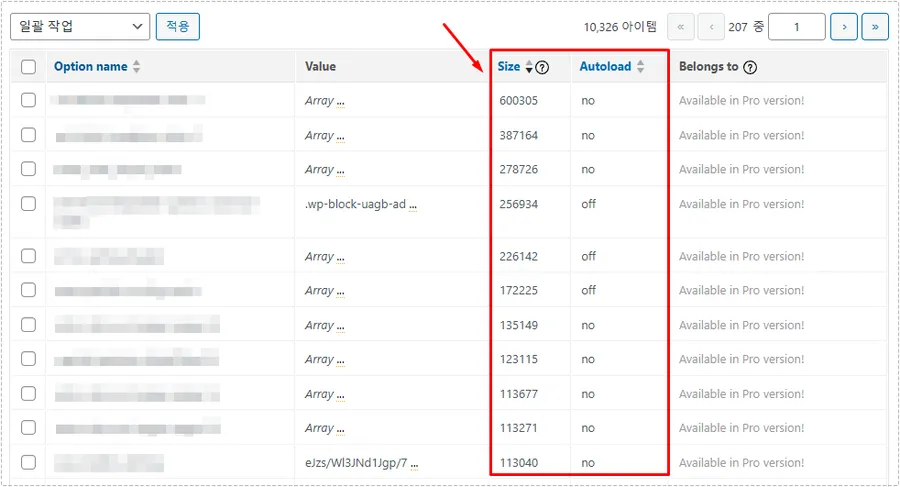Toggle the select-all checkbox in header
This screenshot has height=487, width=900.
click(28, 67)
